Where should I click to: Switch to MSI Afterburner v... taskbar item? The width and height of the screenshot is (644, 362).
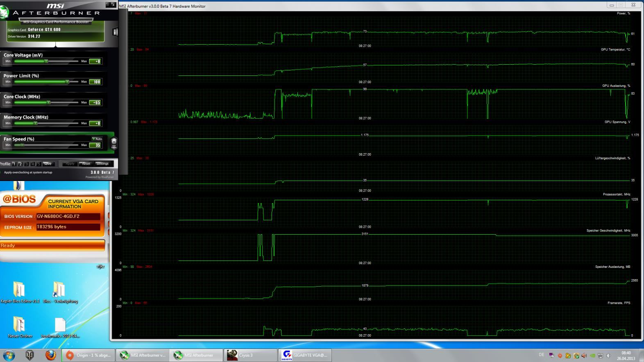pos(142,355)
